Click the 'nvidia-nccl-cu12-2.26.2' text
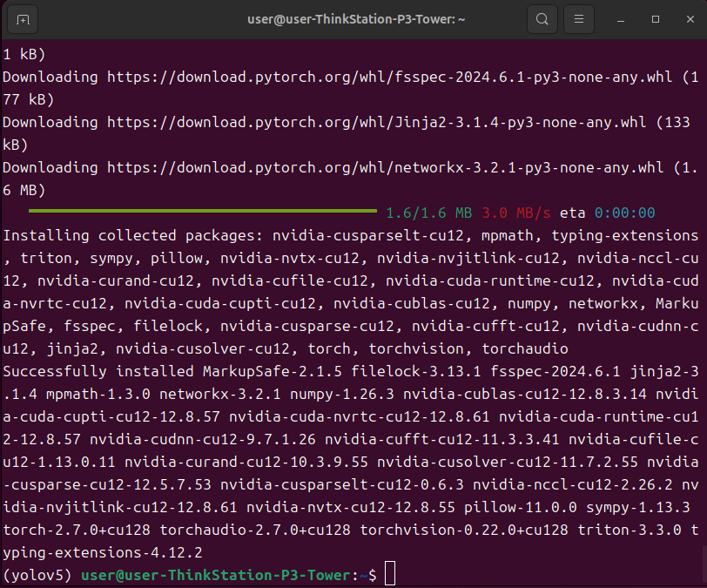 (573, 484)
